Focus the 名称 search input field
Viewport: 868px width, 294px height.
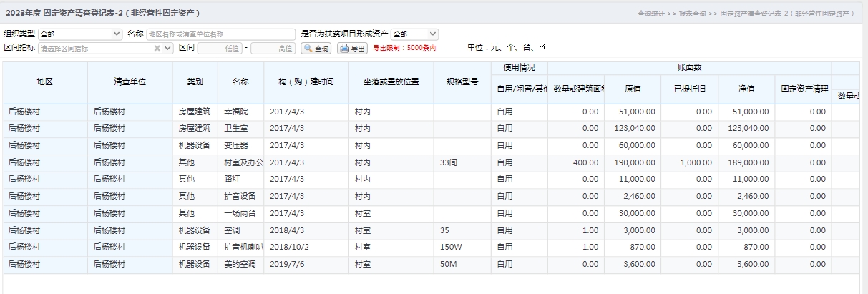[x=220, y=34]
